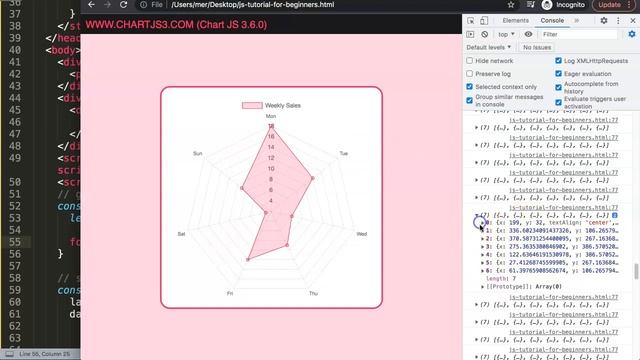Expand the [[Prototype]] Array(0) entry
The width and height of the screenshot is (640, 360).
[482, 287]
